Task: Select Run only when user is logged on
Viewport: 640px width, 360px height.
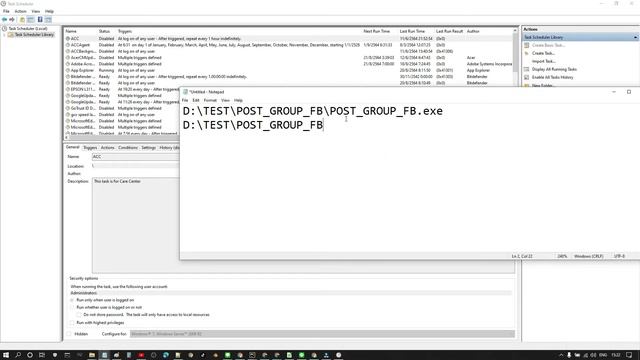Action: point(72,300)
